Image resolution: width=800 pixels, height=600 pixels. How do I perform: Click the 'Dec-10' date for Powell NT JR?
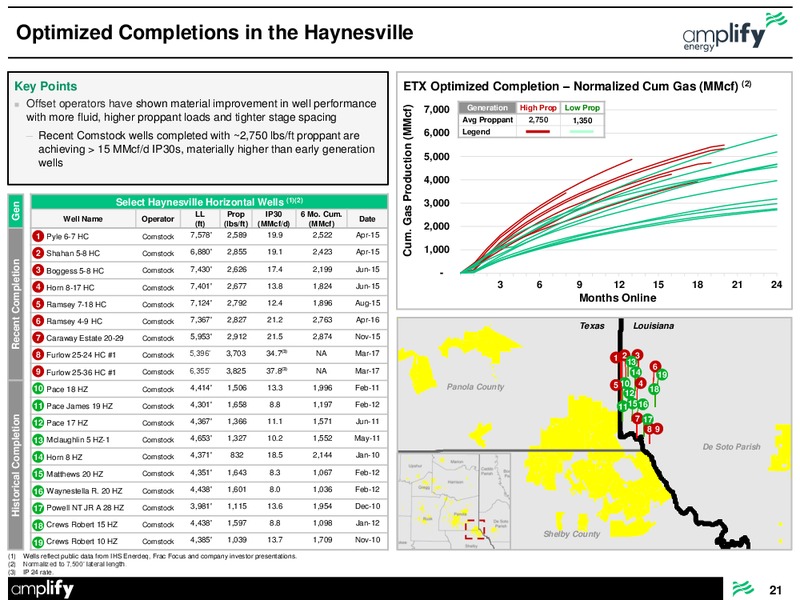pos(367,506)
